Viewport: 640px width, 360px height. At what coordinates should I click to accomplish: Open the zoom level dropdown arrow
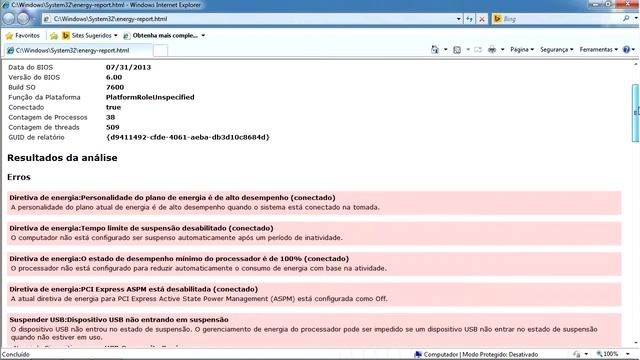pyautogui.click(x=627, y=354)
